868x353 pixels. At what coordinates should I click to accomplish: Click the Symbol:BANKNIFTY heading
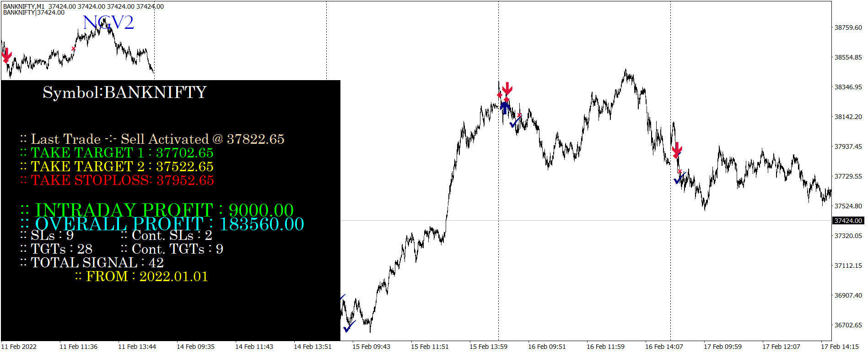(x=124, y=92)
